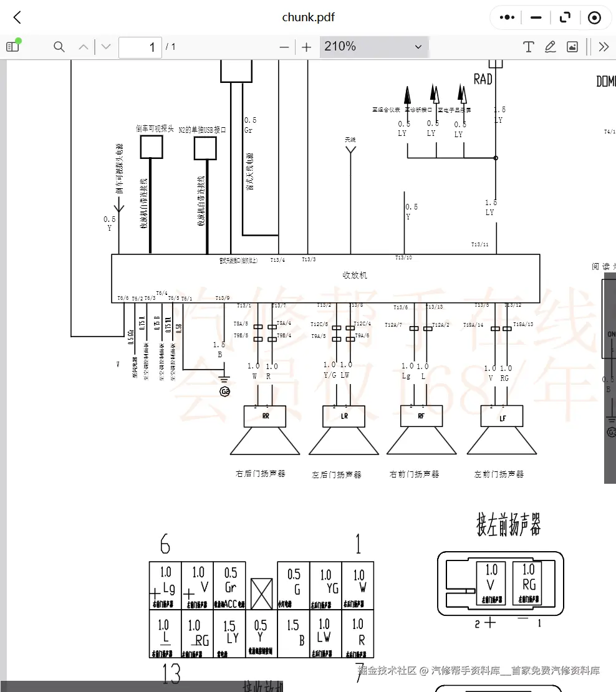Toggle search result navigation upward
Screen dimensions: 616x692
point(83,46)
